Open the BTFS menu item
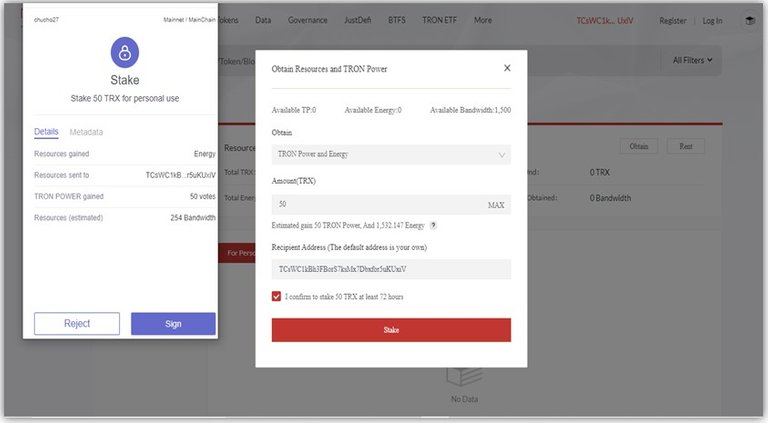This screenshot has width=768, height=423. pos(397,20)
